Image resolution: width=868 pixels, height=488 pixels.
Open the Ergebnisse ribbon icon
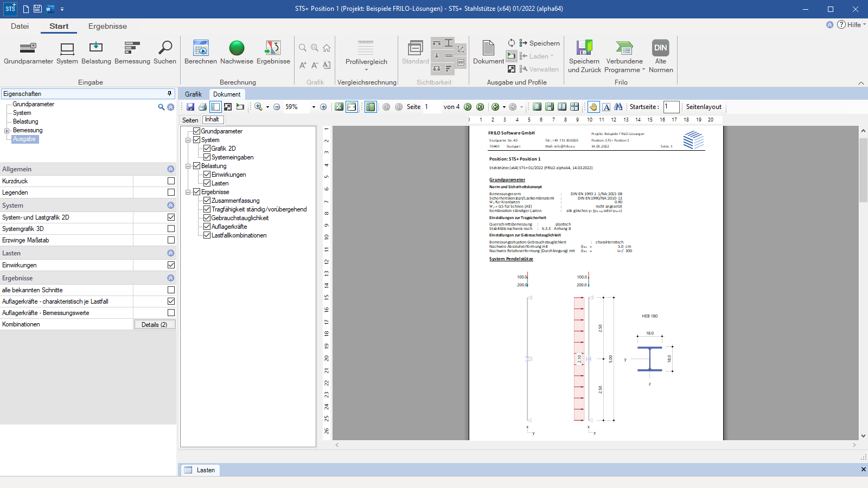click(273, 53)
